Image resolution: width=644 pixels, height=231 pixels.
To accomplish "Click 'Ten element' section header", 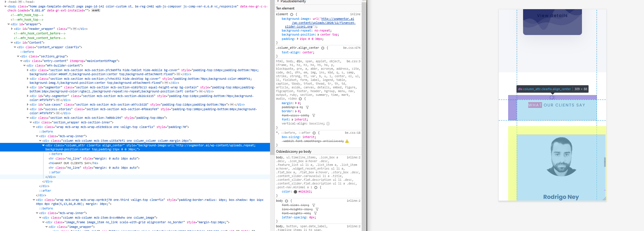I will point(285,8).
